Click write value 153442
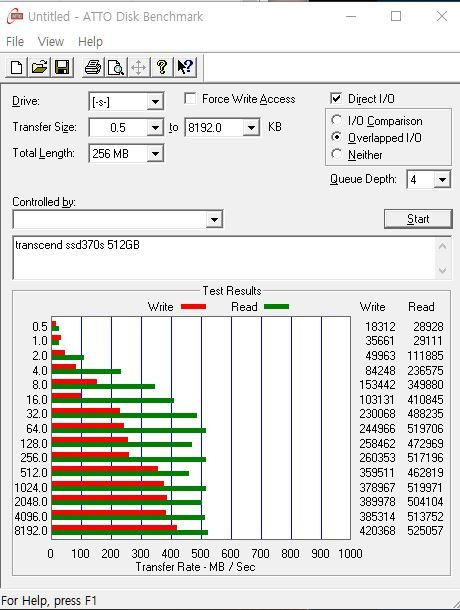 click(x=377, y=385)
